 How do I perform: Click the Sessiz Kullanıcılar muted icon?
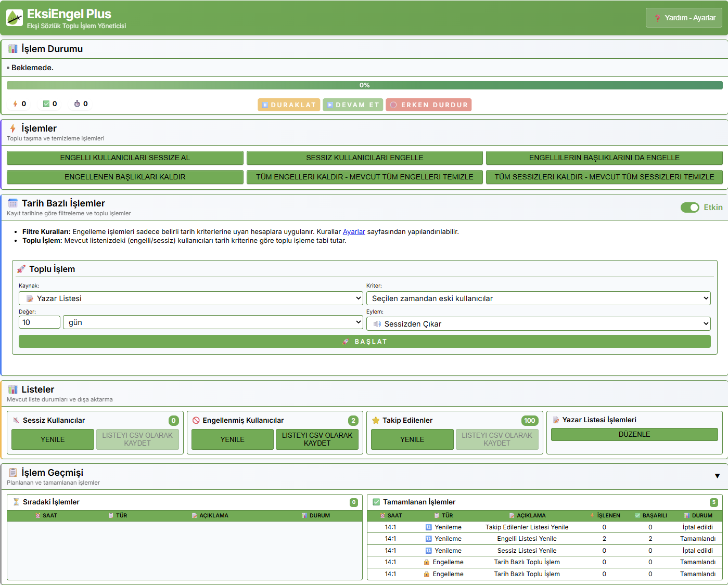click(x=16, y=420)
